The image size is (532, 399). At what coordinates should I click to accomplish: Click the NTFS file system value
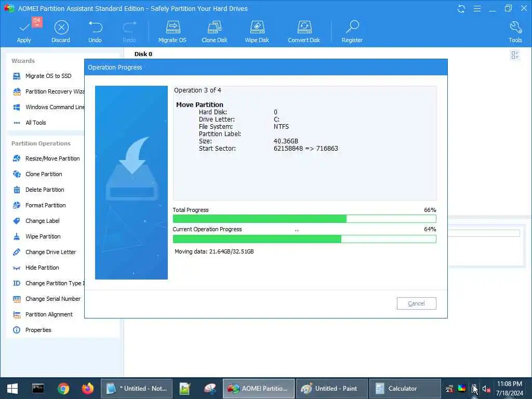[281, 127]
